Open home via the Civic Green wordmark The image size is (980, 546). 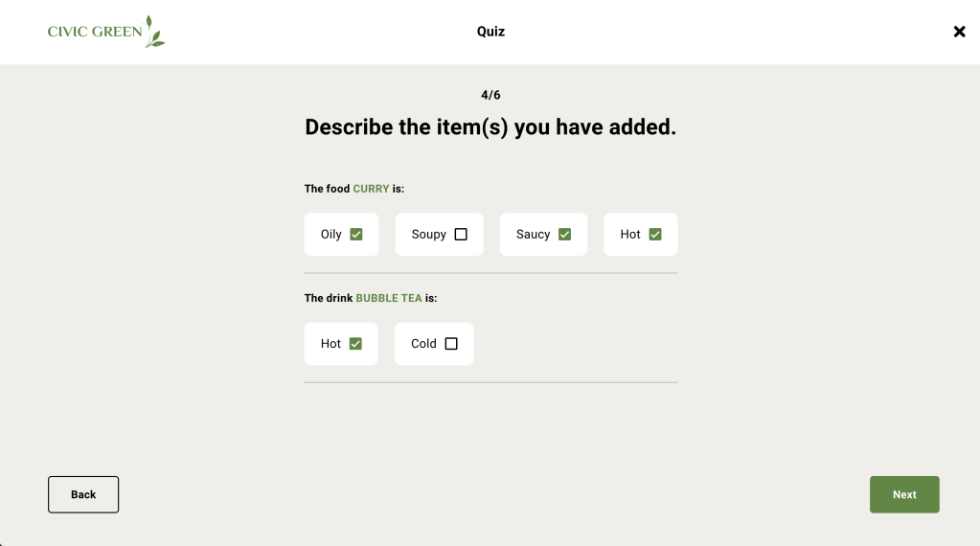(x=95, y=32)
